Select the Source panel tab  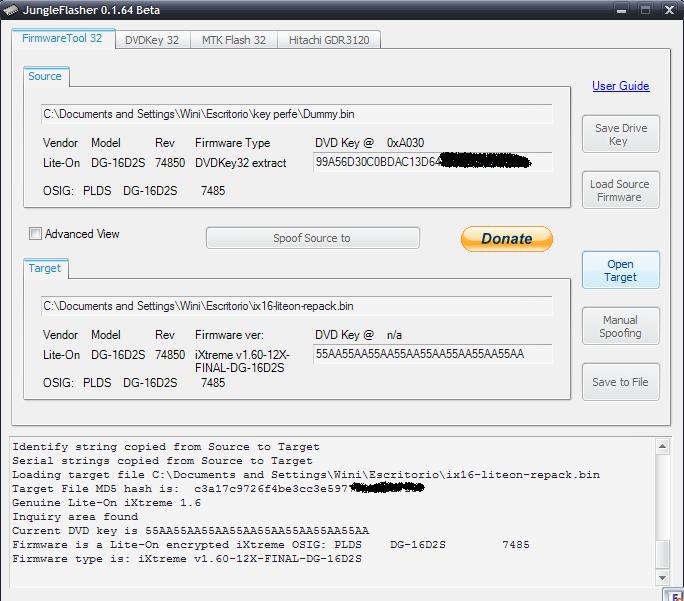pyautogui.click(x=45, y=76)
